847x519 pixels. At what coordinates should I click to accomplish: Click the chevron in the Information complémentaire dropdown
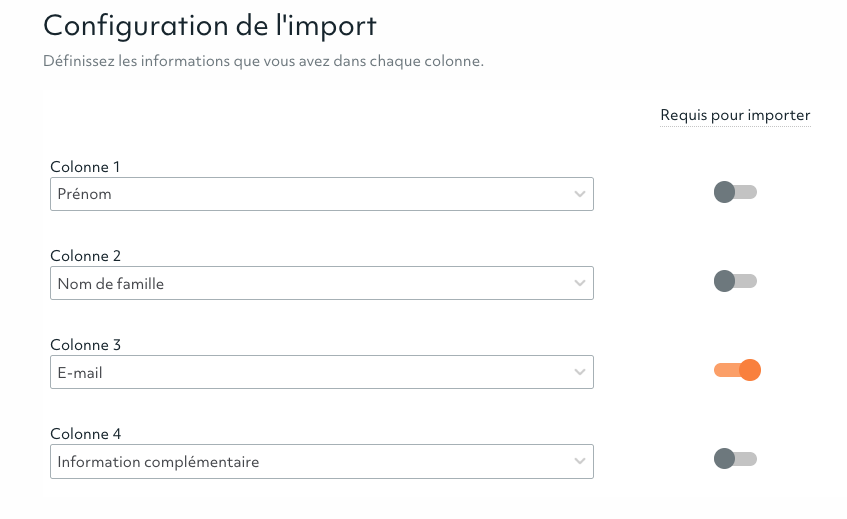[580, 462]
